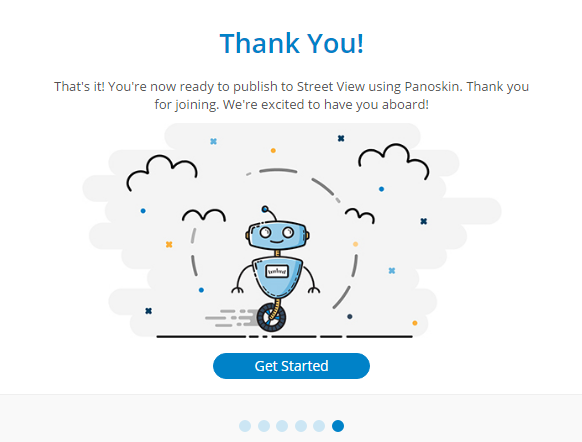
Task: Go to the fifth pagination dot
Action: [x=319, y=426]
